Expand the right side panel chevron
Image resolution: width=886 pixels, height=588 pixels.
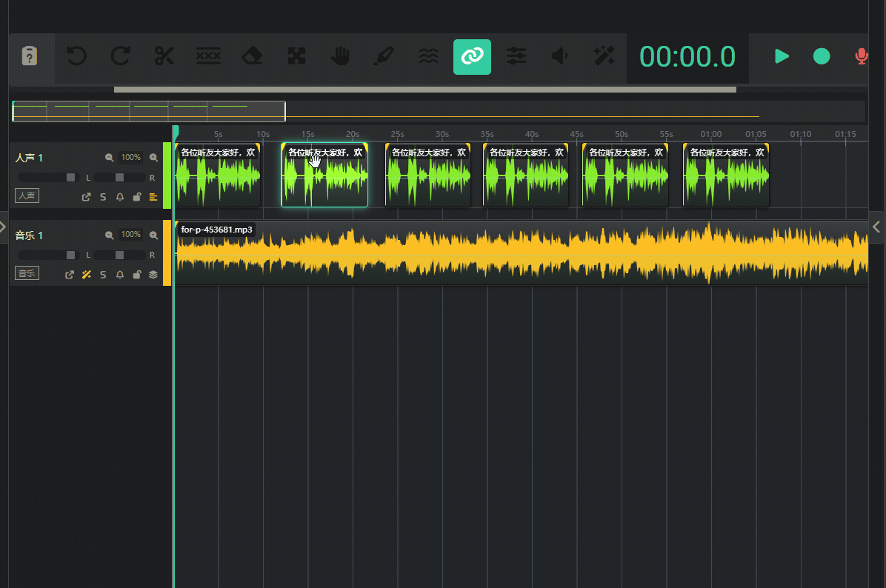(x=877, y=227)
